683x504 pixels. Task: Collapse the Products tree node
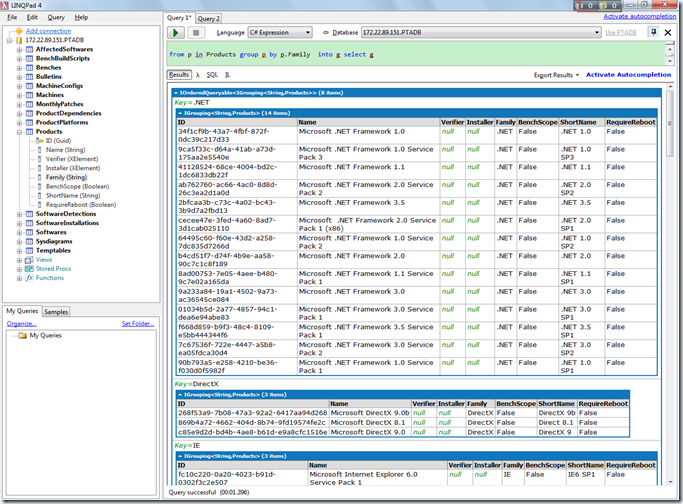pos(19,132)
